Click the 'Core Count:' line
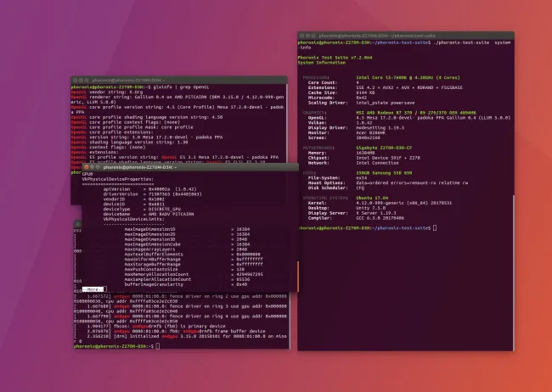 pos(334,82)
